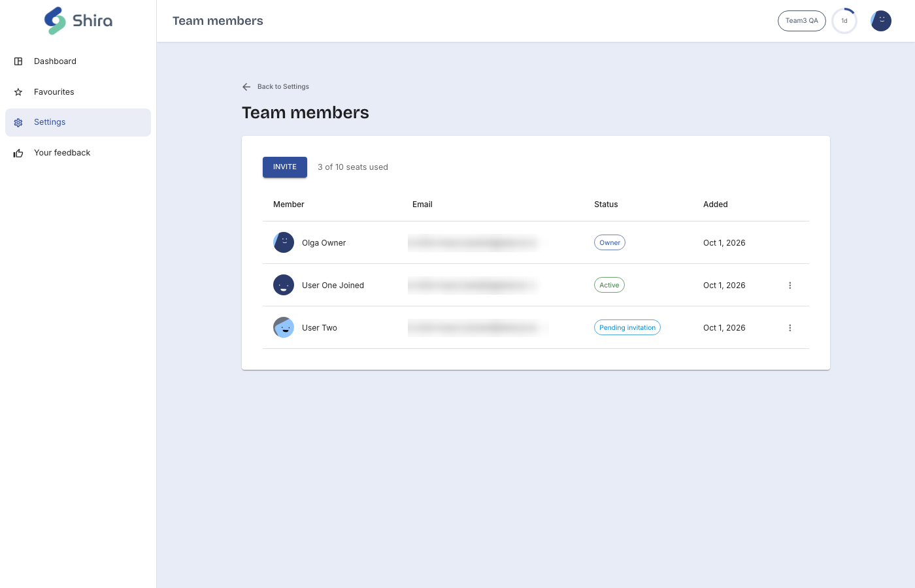Screen dimensions: 915x588
Task: Click the "3 of 10 seats used" text
Action: 353,167
